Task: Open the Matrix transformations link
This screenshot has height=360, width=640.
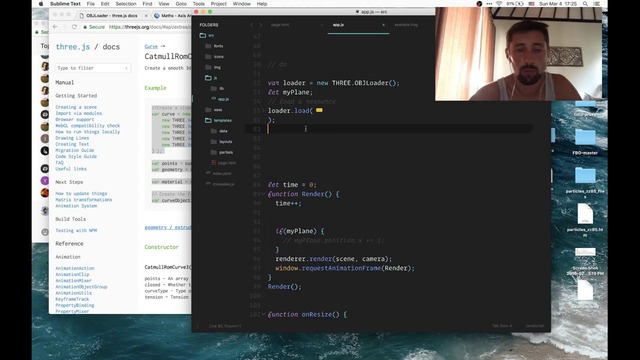Action: coord(84,200)
